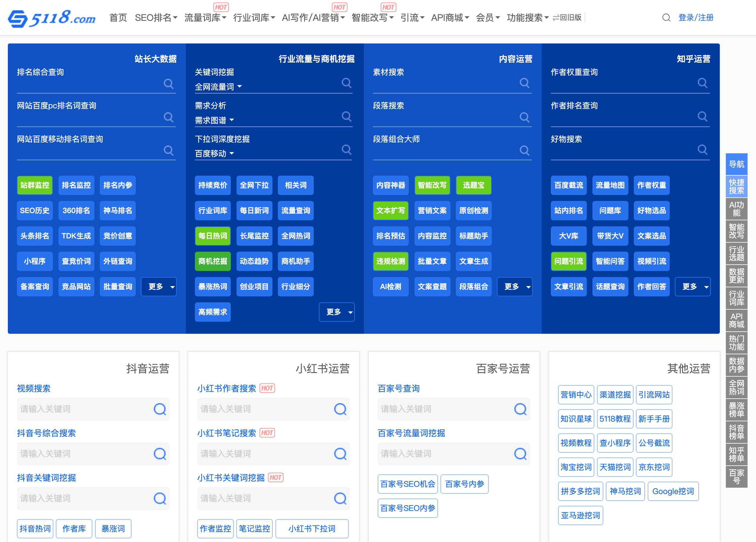The height and width of the screenshot is (542, 756).
Task: Click the green 站群监控 button
Action: point(35,185)
